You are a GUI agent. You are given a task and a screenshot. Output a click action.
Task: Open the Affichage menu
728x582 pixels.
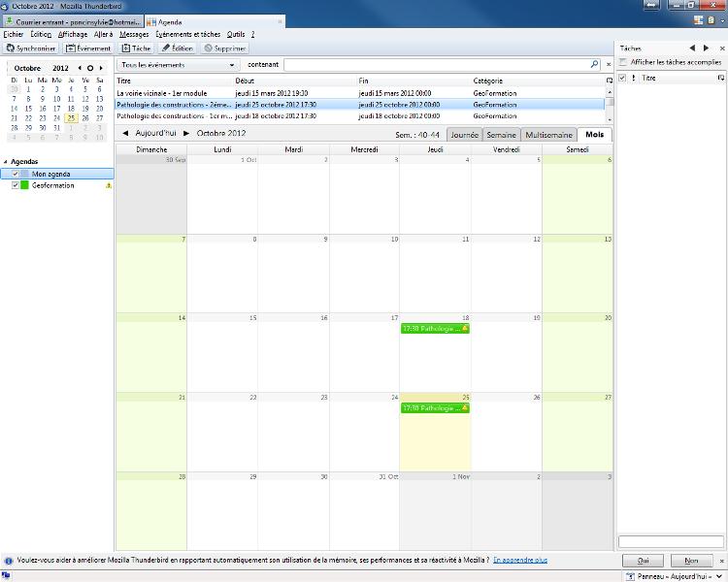(x=73, y=34)
